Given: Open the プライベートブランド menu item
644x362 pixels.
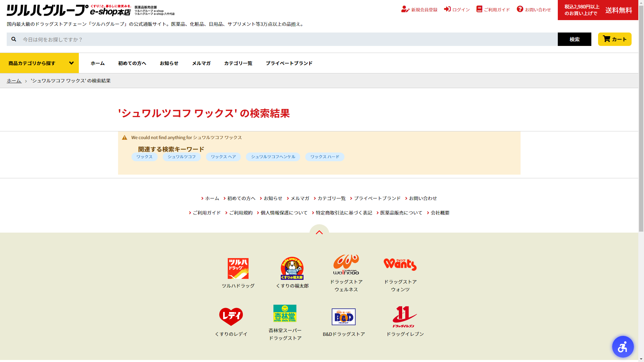Looking at the screenshot, I should 289,63.
